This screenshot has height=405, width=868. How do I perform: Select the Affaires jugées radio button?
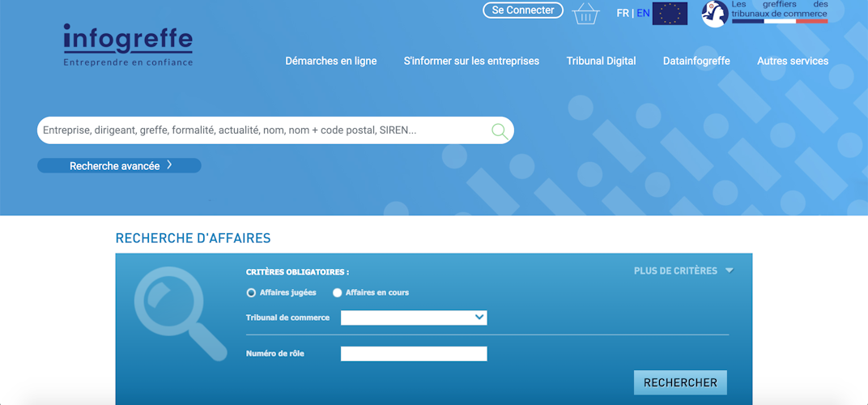251,292
